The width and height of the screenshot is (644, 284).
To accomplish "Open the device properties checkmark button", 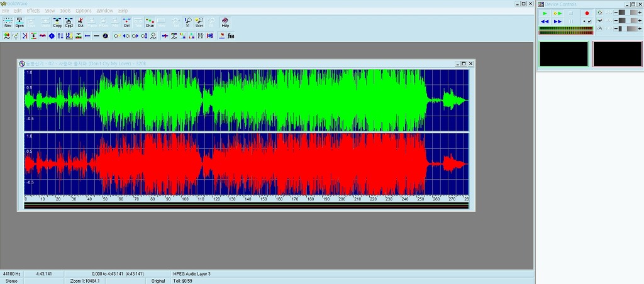I will click(587, 21).
